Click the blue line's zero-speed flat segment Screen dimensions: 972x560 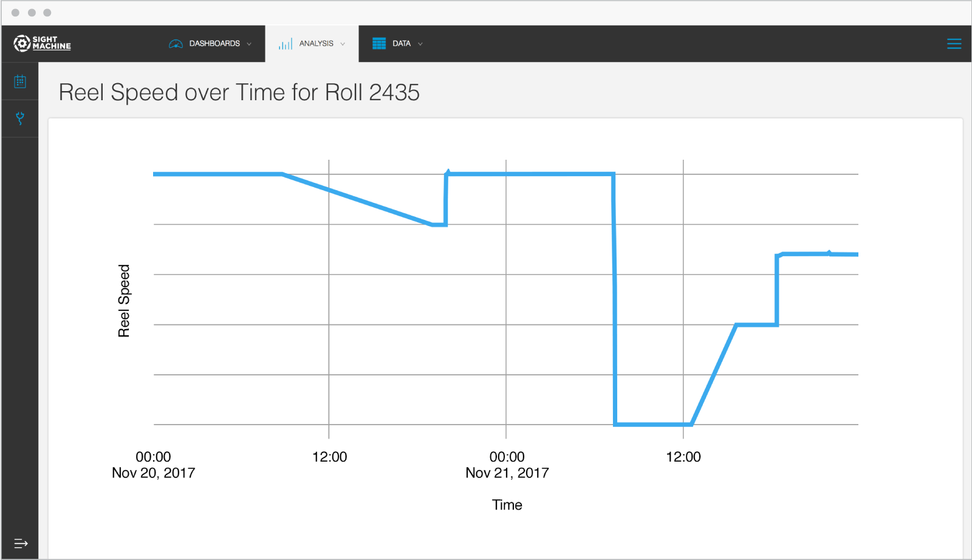[x=653, y=424]
